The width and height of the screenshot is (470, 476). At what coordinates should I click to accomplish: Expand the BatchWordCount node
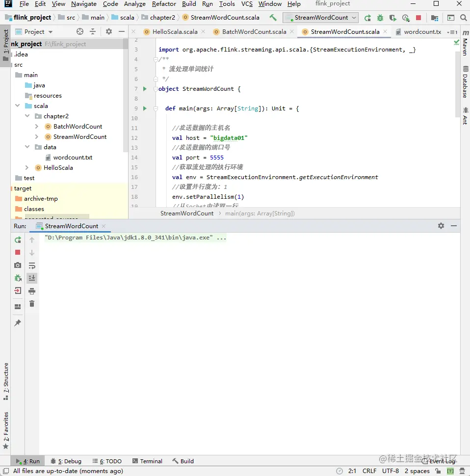tap(37, 126)
